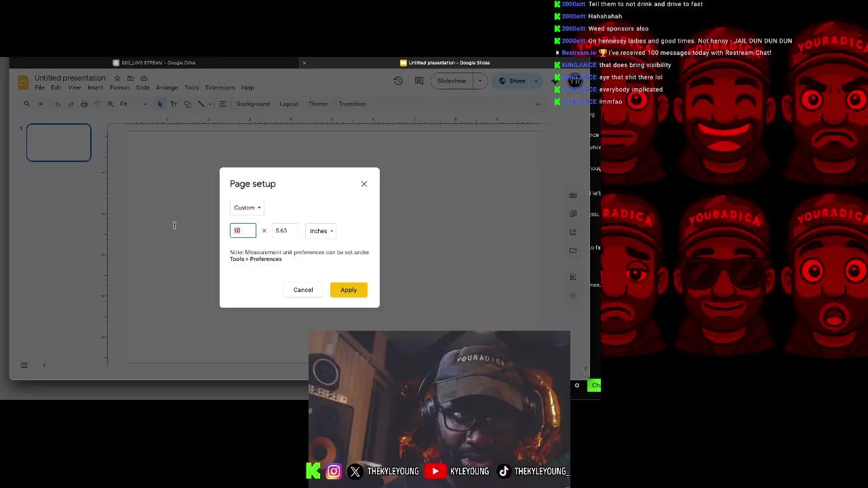The height and width of the screenshot is (488, 868).
Task: Select the arrow Select tool
Action: [160, 104]
